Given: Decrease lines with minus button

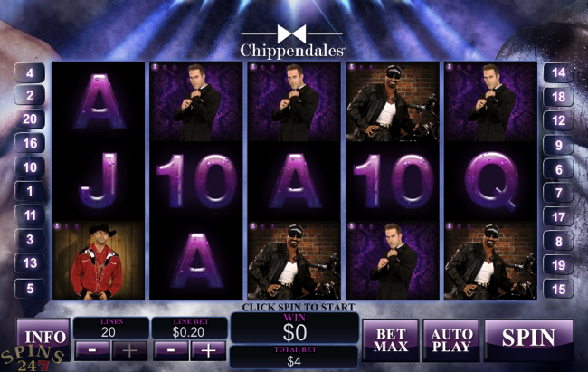Looking at the screenshot, I should [x=92, y=350].
